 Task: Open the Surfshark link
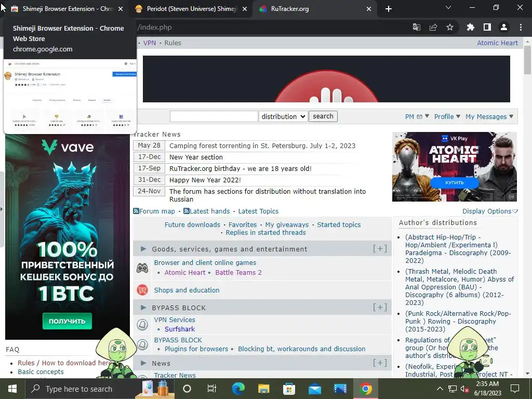180,329
